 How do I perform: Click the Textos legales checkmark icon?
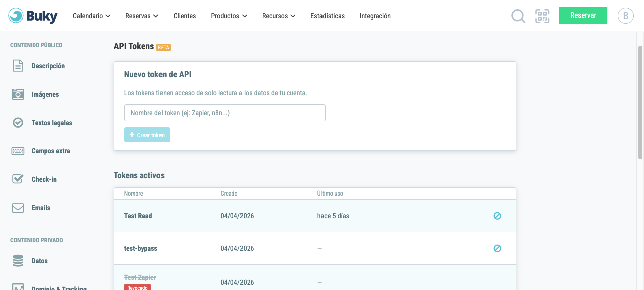(x=18, y=123)
